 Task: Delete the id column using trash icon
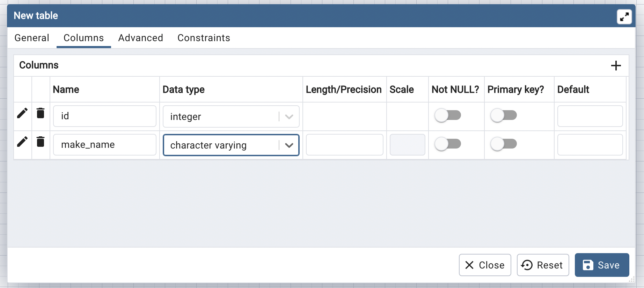coord(41,113)
